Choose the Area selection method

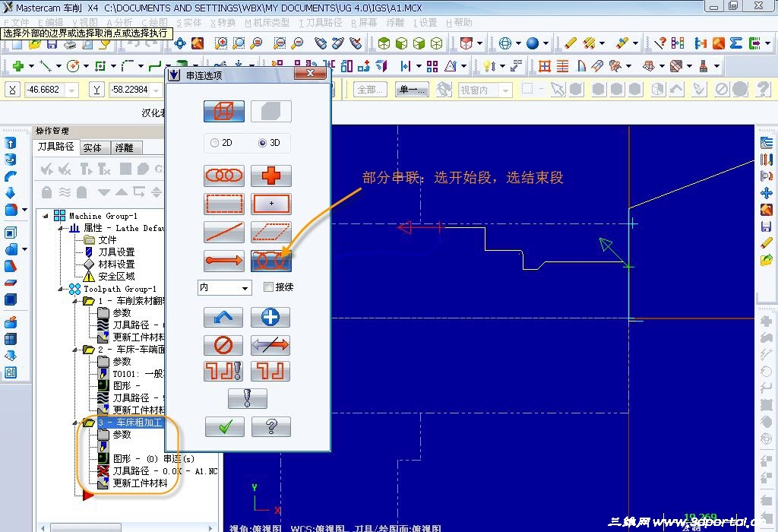point(271,204)
